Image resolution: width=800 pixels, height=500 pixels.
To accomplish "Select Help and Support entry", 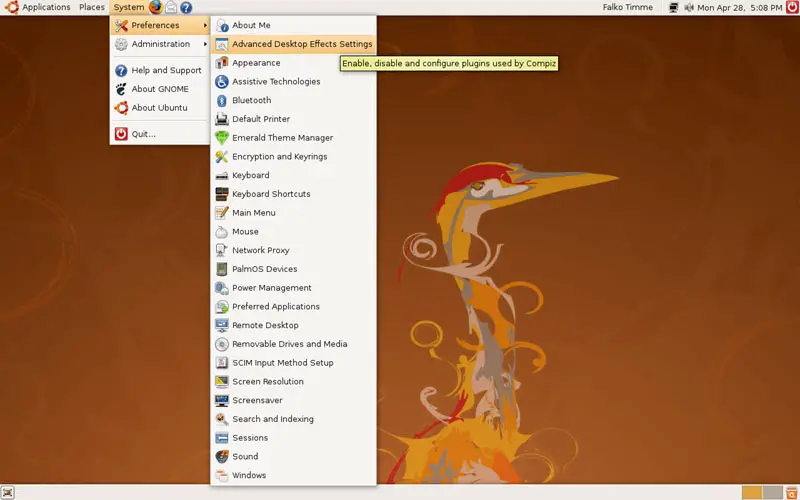I will (x=160, y=70).
